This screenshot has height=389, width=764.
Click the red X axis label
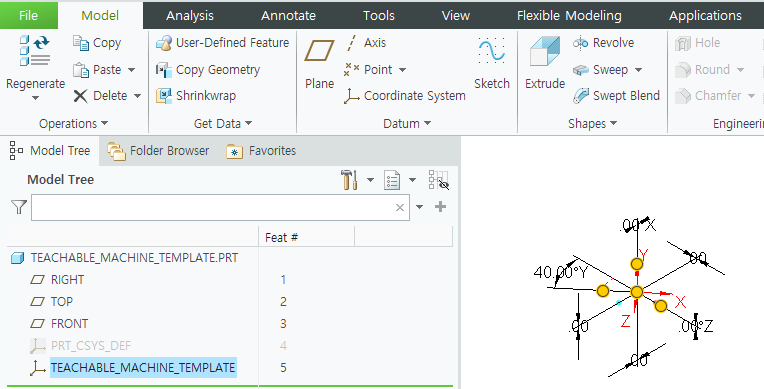[681, 302]
